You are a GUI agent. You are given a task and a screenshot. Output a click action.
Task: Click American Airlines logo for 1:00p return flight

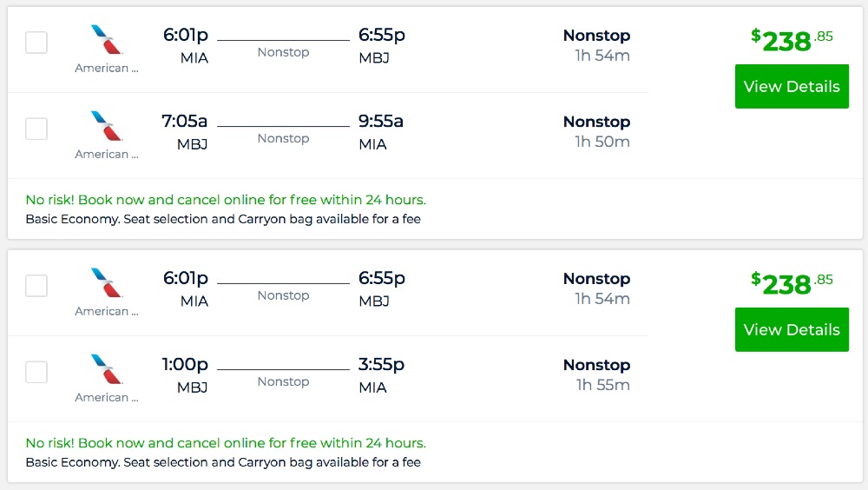pos(107,369)
